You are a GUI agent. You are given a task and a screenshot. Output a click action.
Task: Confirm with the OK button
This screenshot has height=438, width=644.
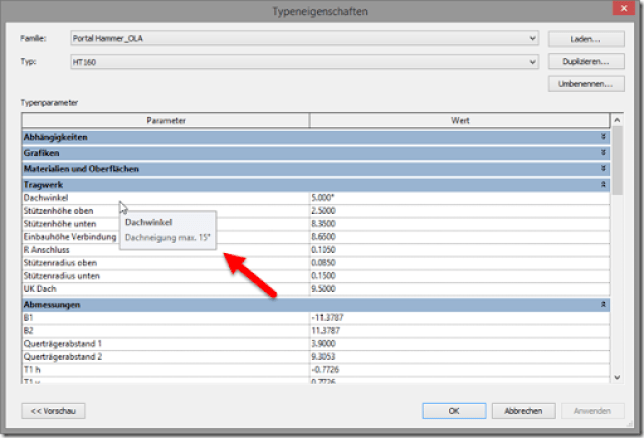click(x=454, y=411)
